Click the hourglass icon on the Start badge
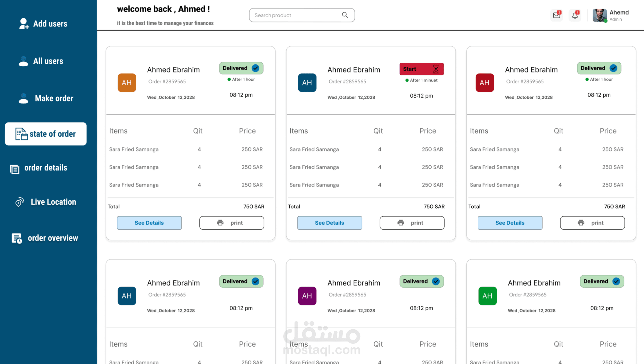 tap(436, 69)
